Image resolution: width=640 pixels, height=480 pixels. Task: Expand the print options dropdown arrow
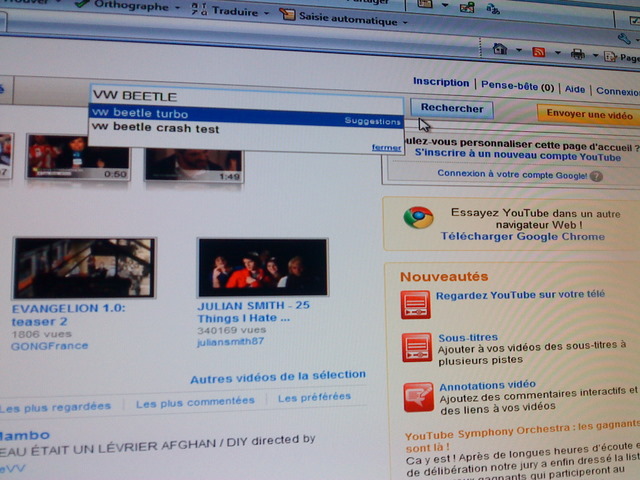point(596,55)
